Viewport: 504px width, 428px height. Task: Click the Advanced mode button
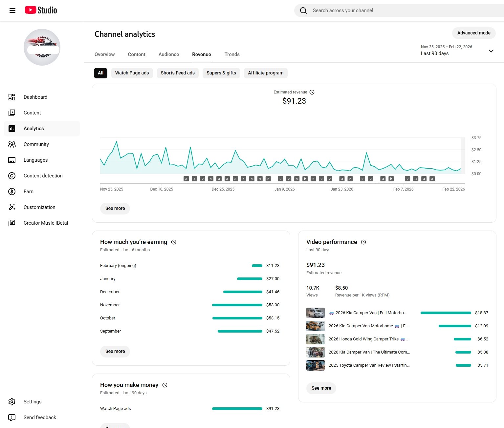click(x=474, y=33)
